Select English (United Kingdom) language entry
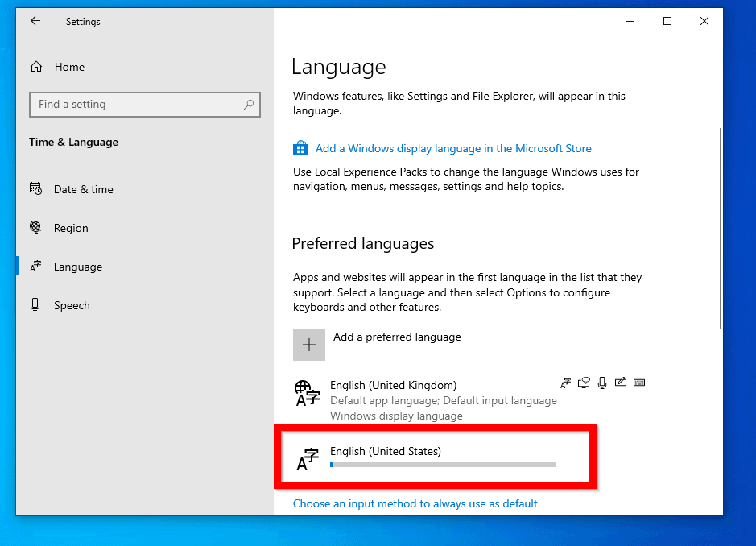The image size is (756, 546). [469, 399]
